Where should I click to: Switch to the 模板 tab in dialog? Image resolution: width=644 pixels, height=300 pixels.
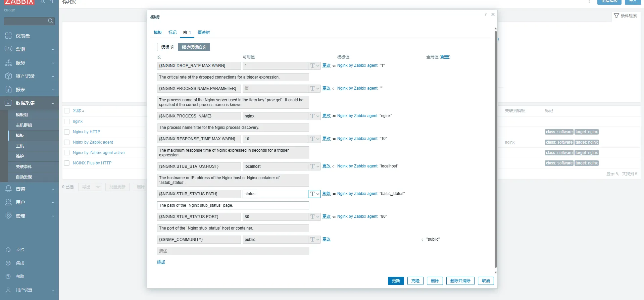tap(158, 33)
